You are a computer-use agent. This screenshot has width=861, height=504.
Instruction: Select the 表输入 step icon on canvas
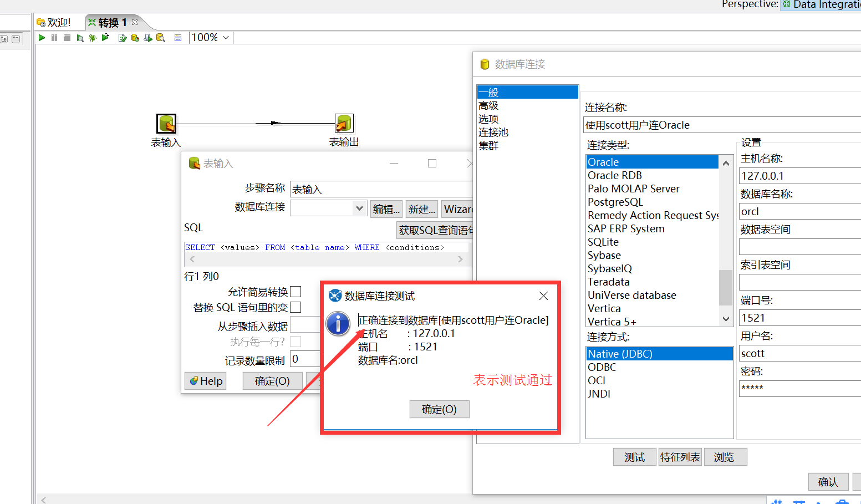(x=166, y=123)
